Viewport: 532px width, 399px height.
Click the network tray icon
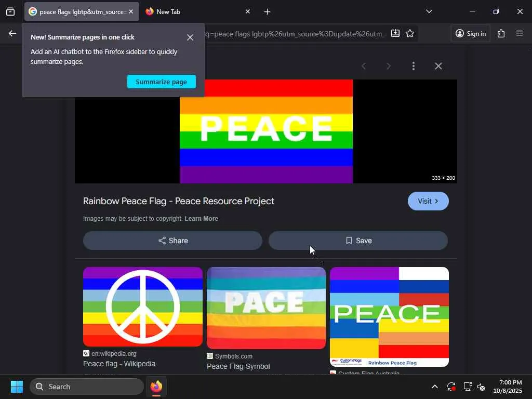point(468,387)
